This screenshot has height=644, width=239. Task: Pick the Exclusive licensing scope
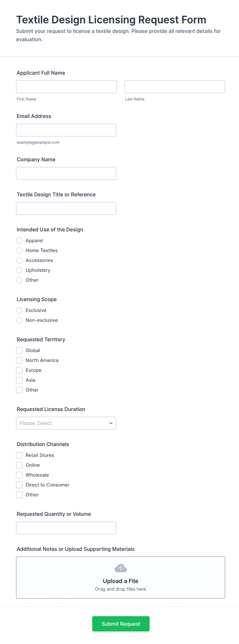[19, 310]
